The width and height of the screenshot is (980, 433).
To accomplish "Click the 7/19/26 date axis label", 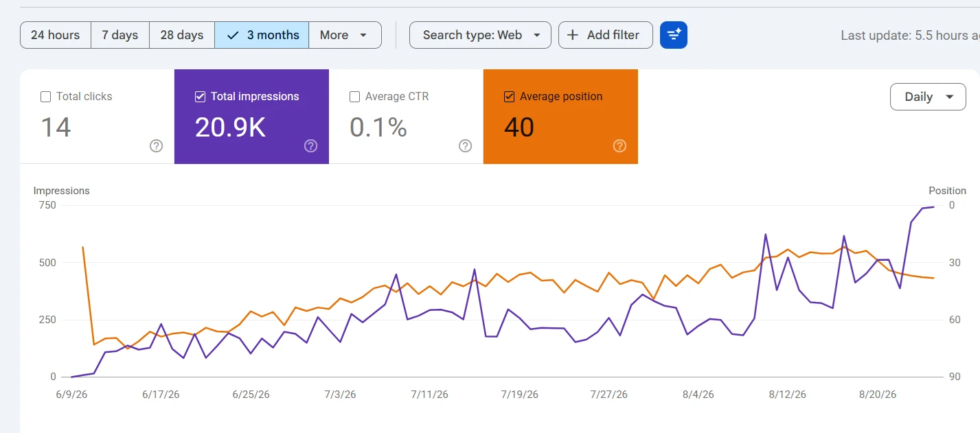I will pos(520,395).
